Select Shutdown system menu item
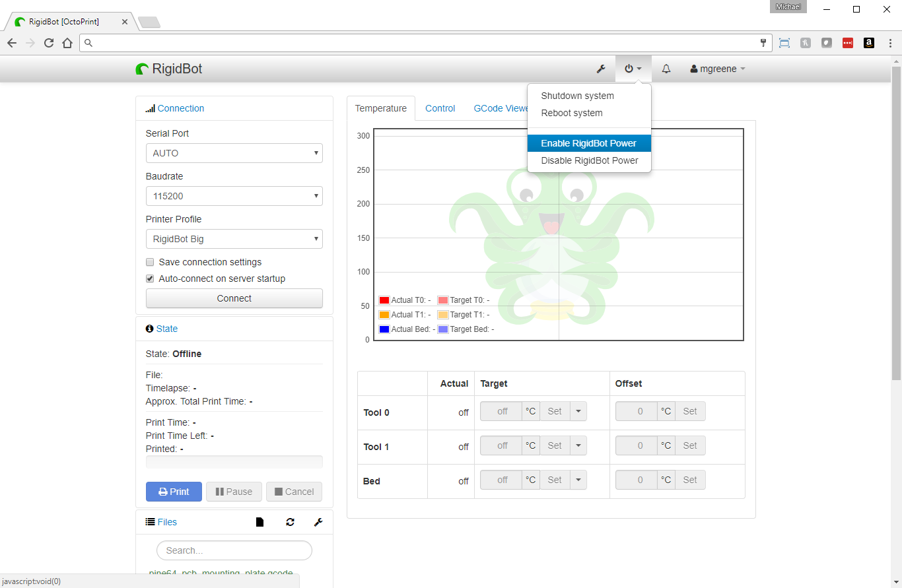The width and height of the screenshot is (902, 588). tap(589, 96)
